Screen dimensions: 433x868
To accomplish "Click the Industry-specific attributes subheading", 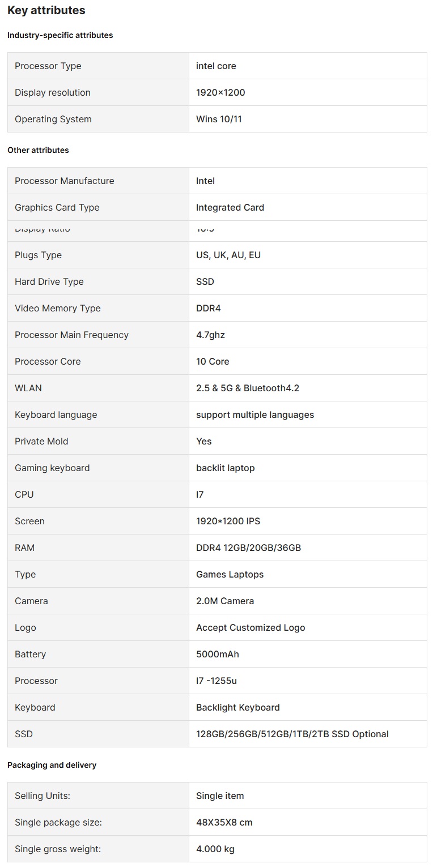I will click(60, 35).
